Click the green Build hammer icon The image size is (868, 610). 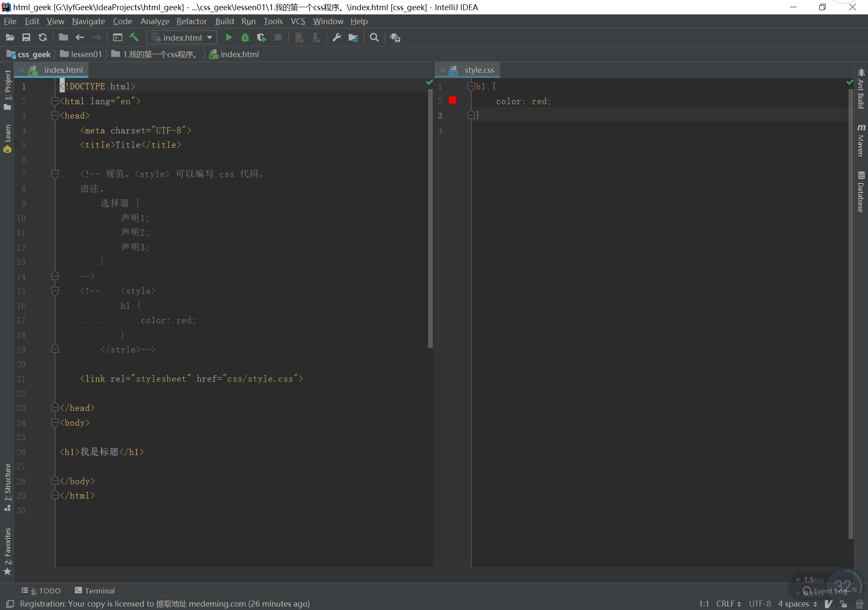[x=134, y=38]
